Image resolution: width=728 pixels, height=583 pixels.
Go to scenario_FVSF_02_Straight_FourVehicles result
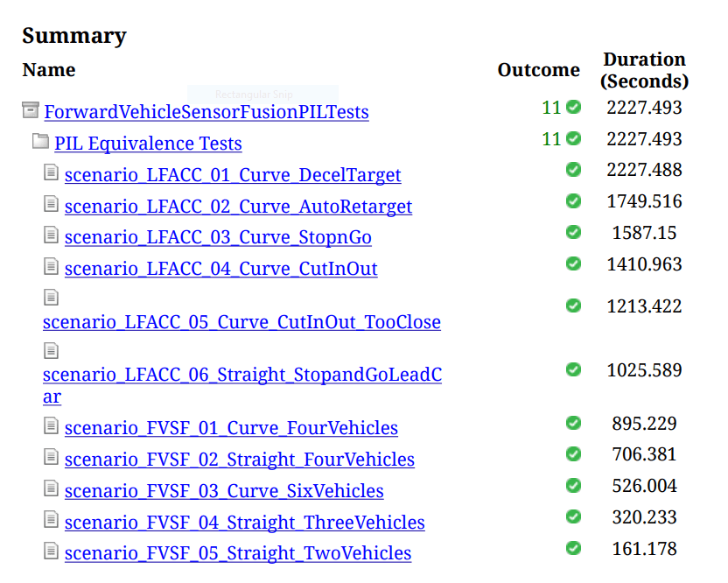click(239, 460)
